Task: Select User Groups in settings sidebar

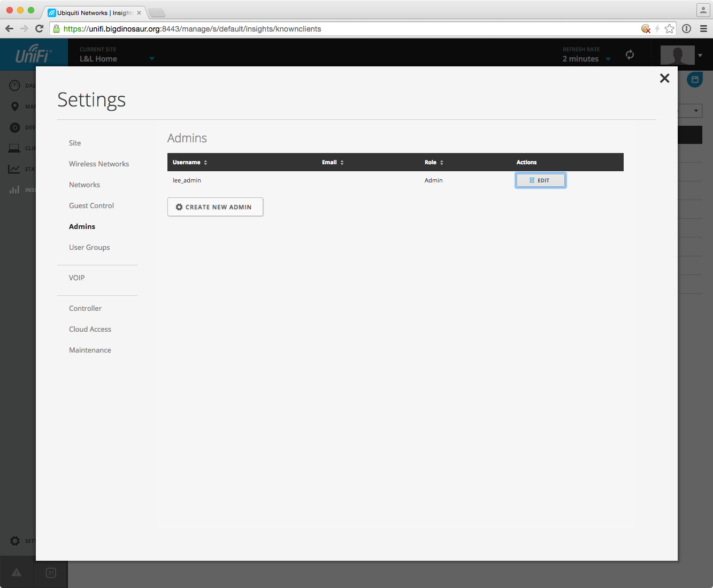Action: click(89, 247)
